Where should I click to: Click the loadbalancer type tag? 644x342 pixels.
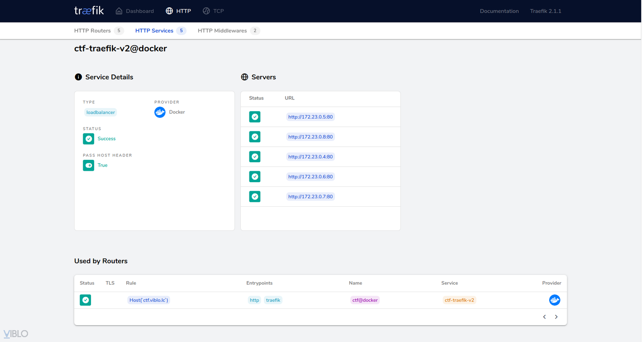(101, 112)
